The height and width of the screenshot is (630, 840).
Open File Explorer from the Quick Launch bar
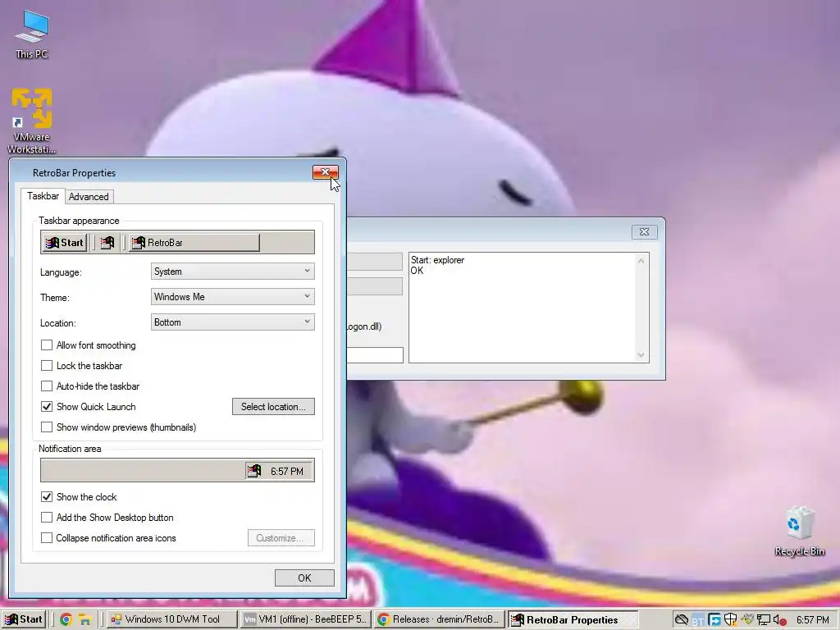84,620
